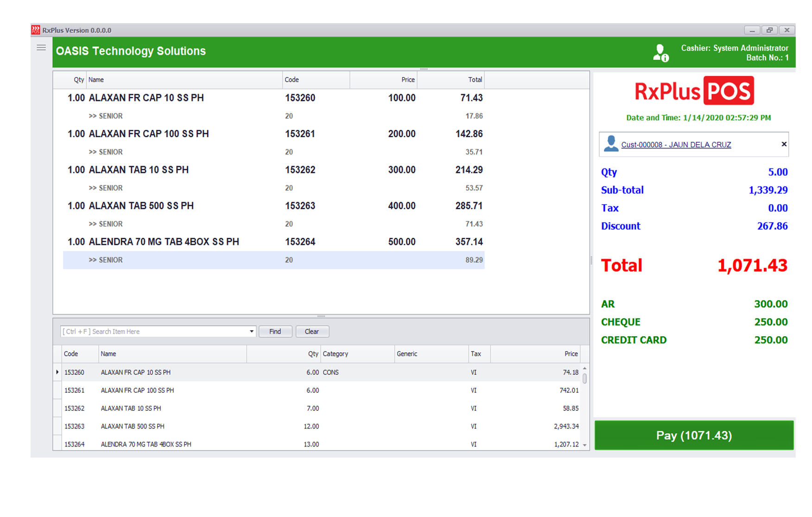
Task: Restore the RxPlus window size
Action: click(x=769, y=30)
